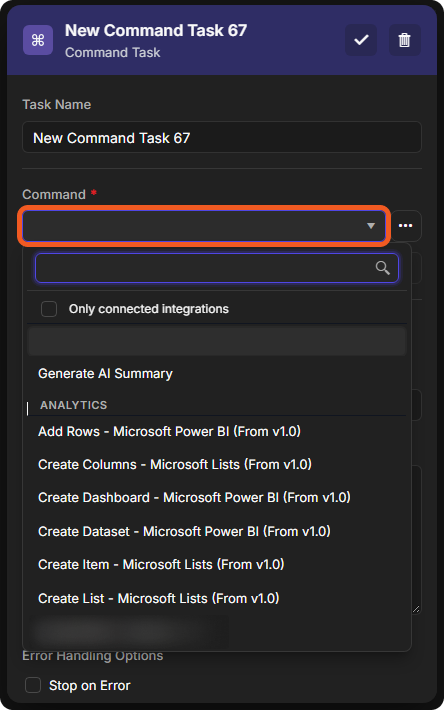This screenshot has width=444, height=710.
Task: Select Add Rows - Microsoft Power BI
Action: click(x=169, y=431)
